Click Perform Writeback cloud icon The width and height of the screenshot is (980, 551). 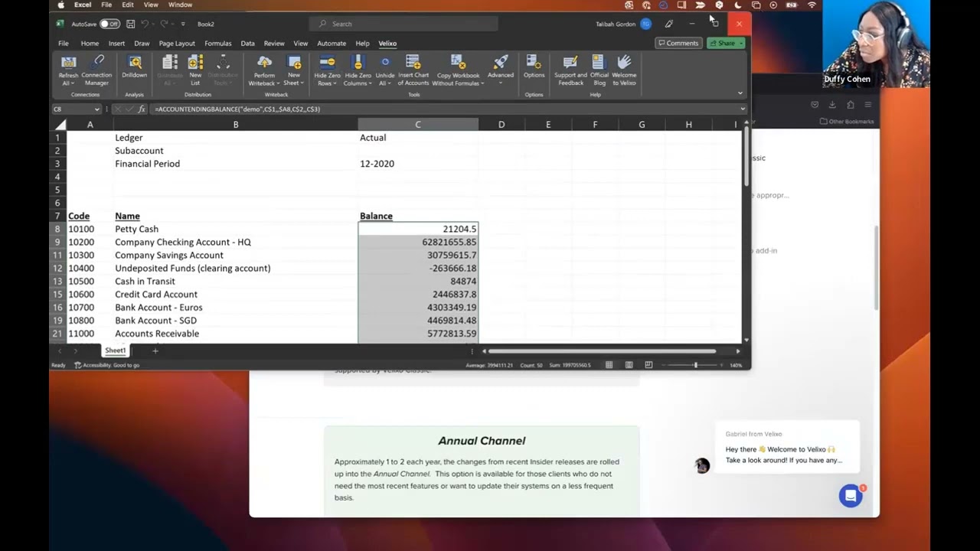(264, 63)
